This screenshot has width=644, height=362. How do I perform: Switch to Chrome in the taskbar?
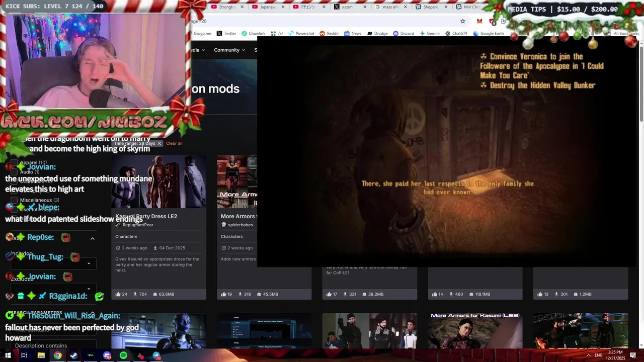58,355
